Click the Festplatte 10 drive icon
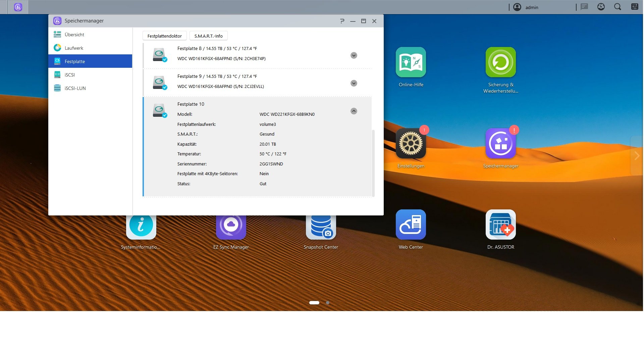 click(160, 110)
